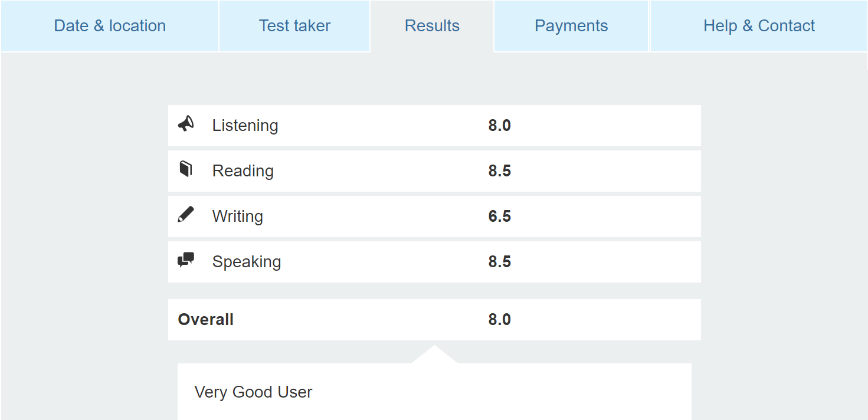
Task: Click the Listening megaphone icon
Action: coord(186,124)
